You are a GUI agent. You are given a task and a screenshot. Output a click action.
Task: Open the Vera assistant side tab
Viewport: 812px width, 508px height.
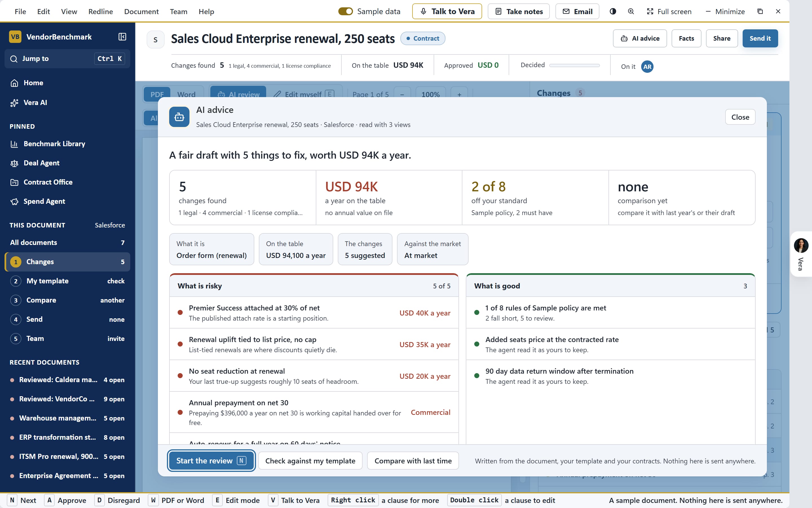tap(801, 254)
